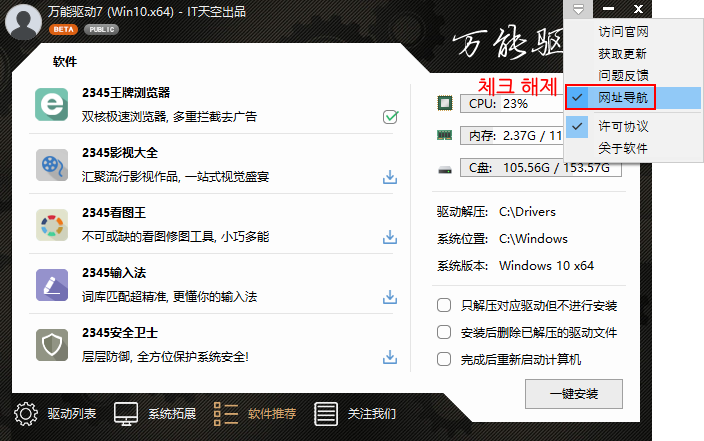Click the PUBLIC badge

click(x=101, y=30)
